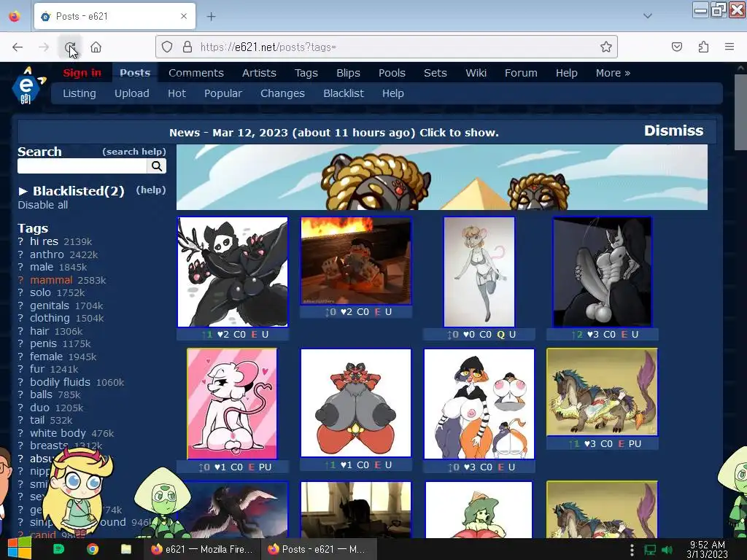Open the Tags navigation item
The width and height of the screenshot is (747, 560).
[x=306, y=73]
